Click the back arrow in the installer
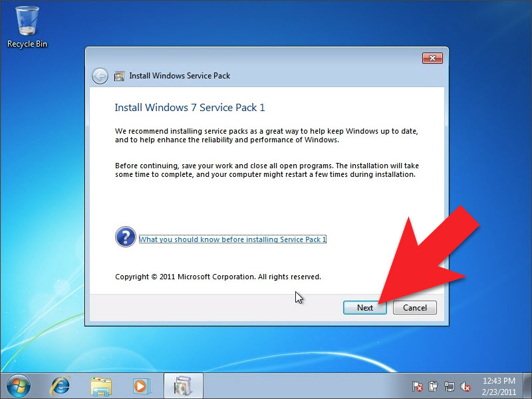 (100, 76)
